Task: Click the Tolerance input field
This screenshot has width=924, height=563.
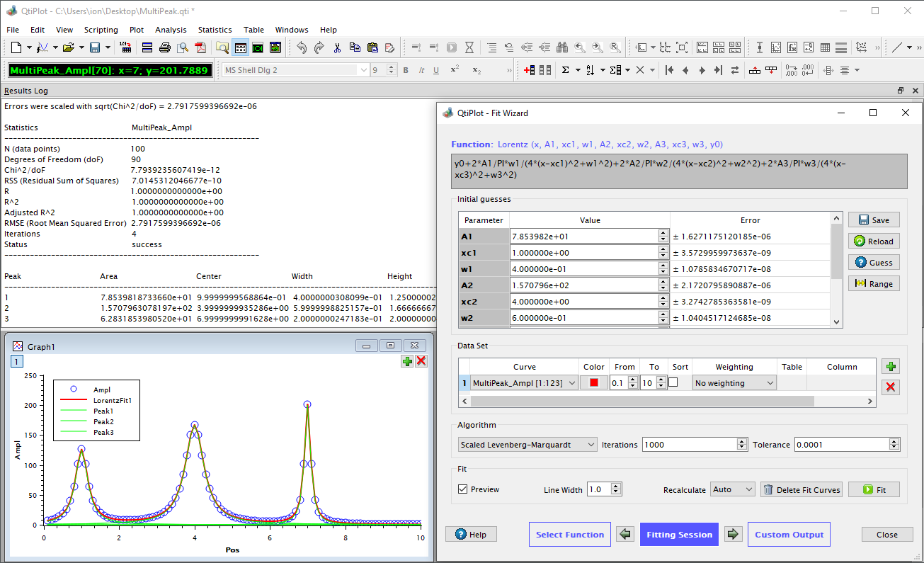Action: coord(841,445)
